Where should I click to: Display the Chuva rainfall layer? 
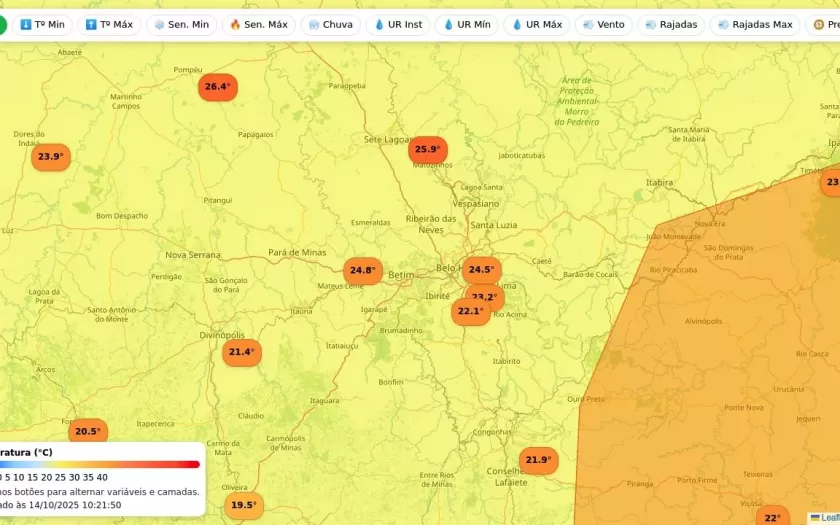[331, 24]
